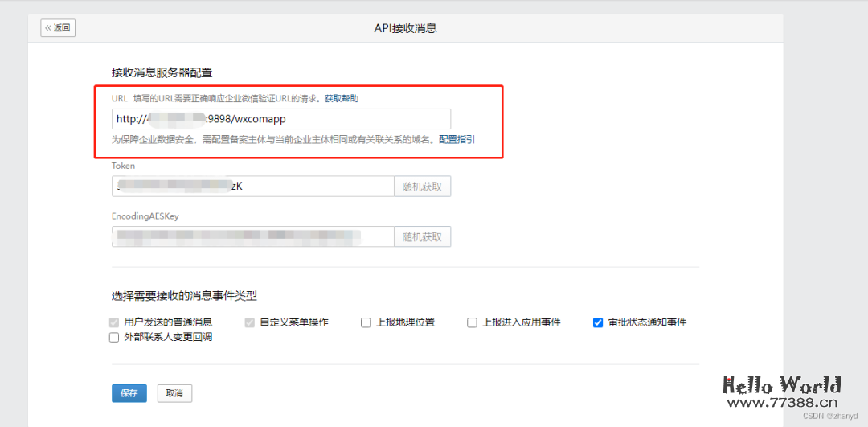The height and width of the screenshot is (427, 868).
Task: Enable 外部联系人变更回调 checkbox
Action: coord(115,337)
